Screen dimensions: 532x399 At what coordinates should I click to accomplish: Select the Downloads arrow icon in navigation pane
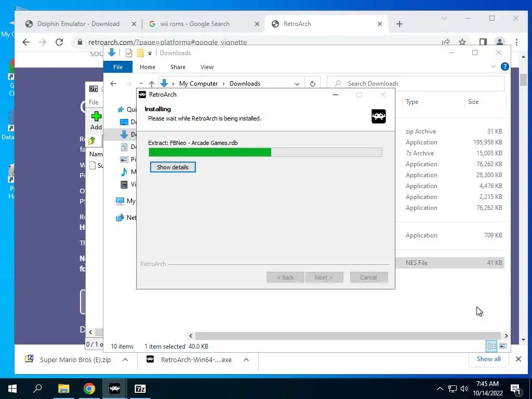(x=124, y=135)
